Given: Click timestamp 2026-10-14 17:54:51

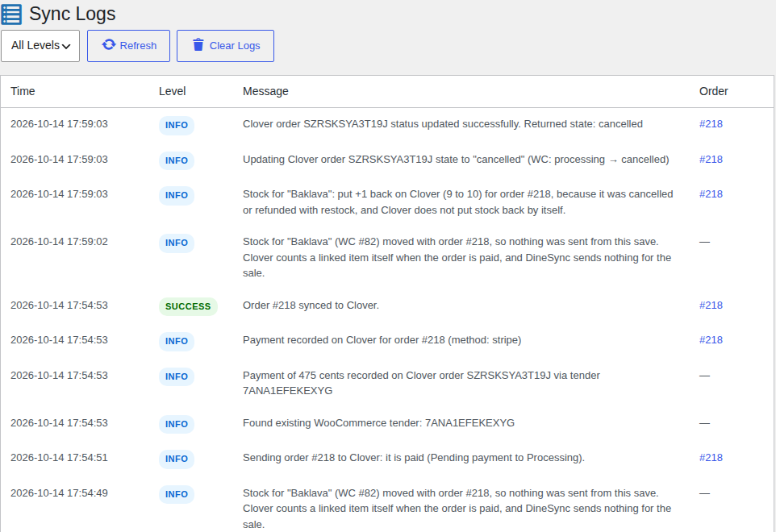Looking at the screenshot, I should coord(59,458).
